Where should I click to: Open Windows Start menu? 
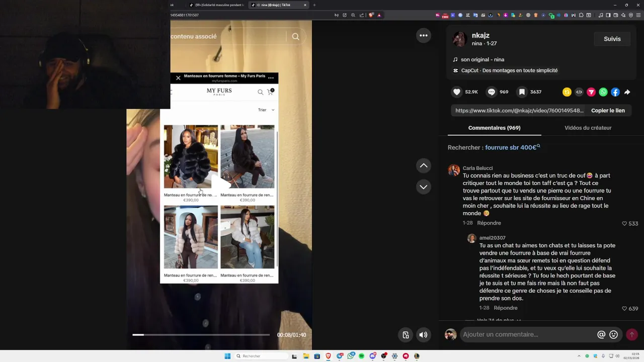click(227, 356)
